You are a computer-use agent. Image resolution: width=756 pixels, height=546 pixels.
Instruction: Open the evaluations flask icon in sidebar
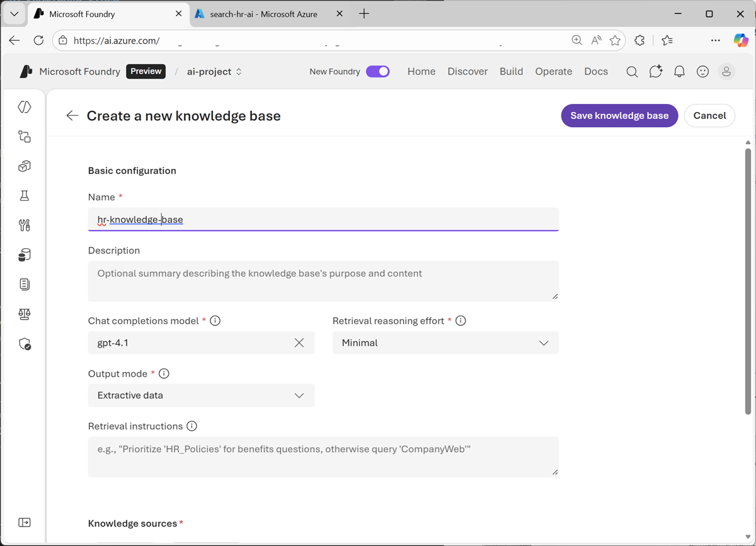pyautogui.click(x=25, y=195)
